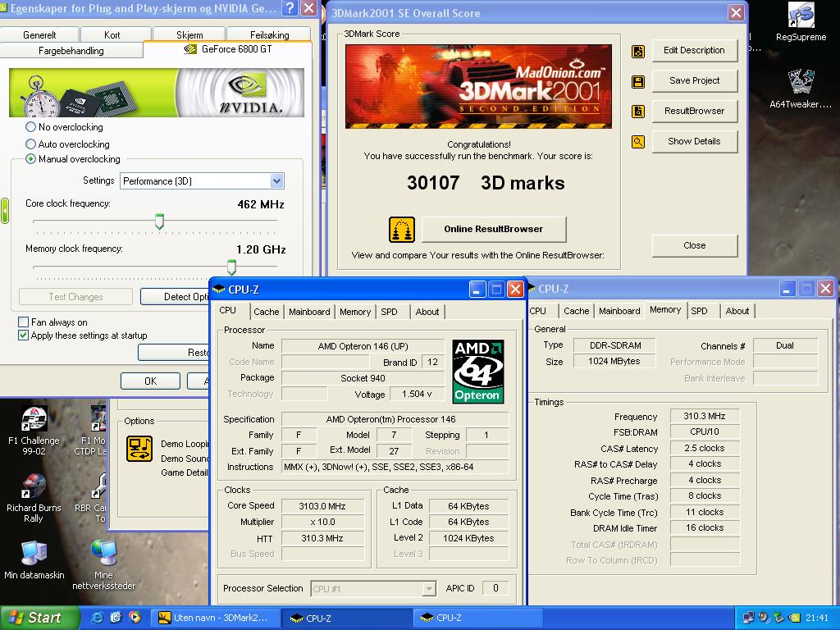Viewport: 840px width, 630px height.
Task: Click the ResultBrowser button
Action: coord(694,111)
